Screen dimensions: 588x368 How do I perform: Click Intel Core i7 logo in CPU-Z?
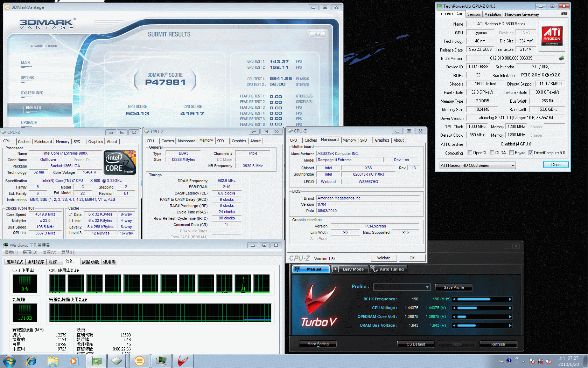(120, 162)
